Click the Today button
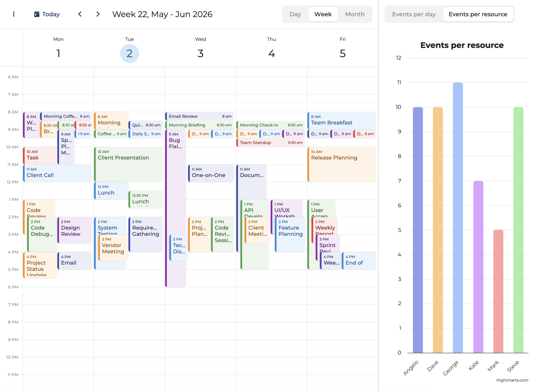Screen dimensions: 543x392 pyautogui.click(x=51, y=14)
